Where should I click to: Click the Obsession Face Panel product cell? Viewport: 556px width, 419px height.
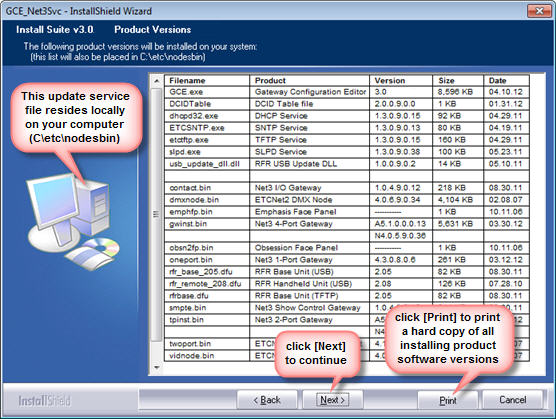310,248
